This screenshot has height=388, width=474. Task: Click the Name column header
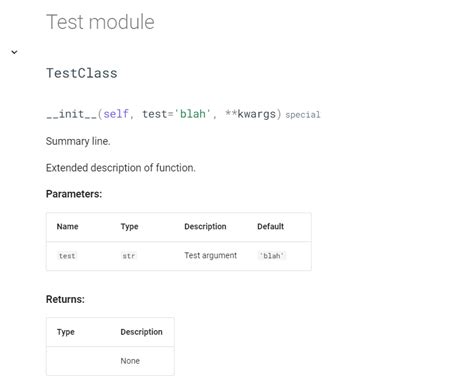click(67, 227)
